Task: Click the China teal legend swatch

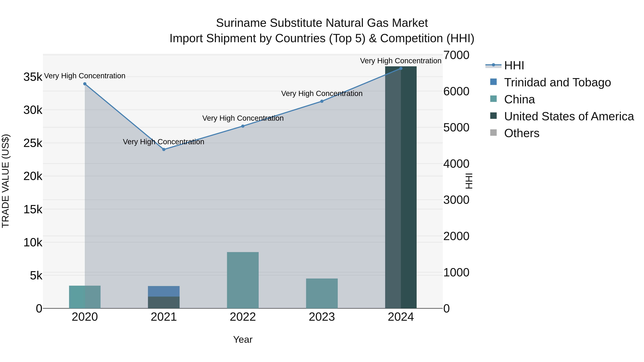Action: click(494, 99)
